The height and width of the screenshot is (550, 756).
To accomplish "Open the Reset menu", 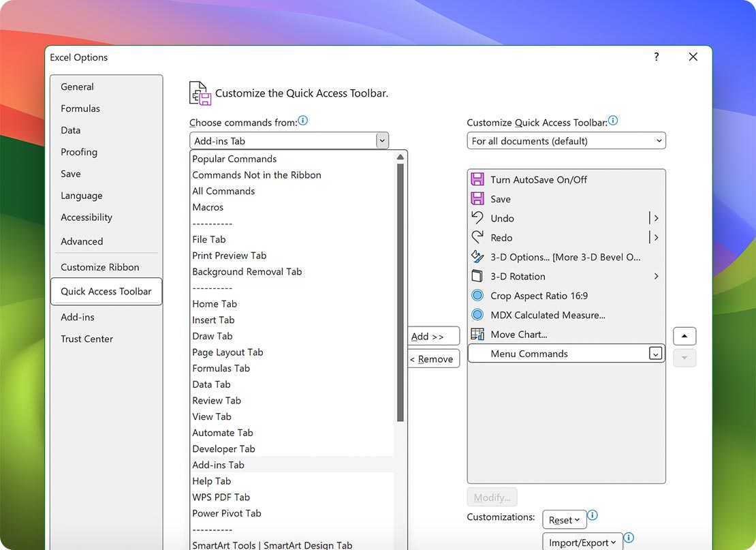I will click(x=564, y=519).
